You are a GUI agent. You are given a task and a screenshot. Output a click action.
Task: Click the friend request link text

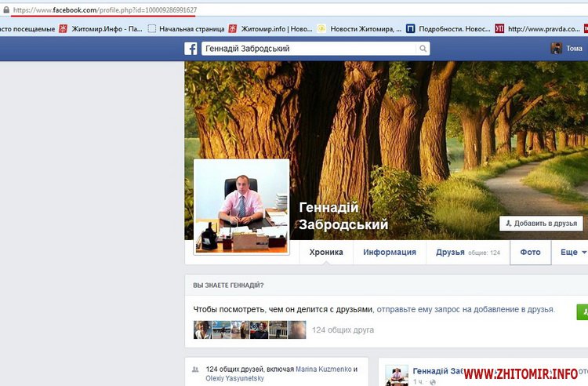(466, 310)
